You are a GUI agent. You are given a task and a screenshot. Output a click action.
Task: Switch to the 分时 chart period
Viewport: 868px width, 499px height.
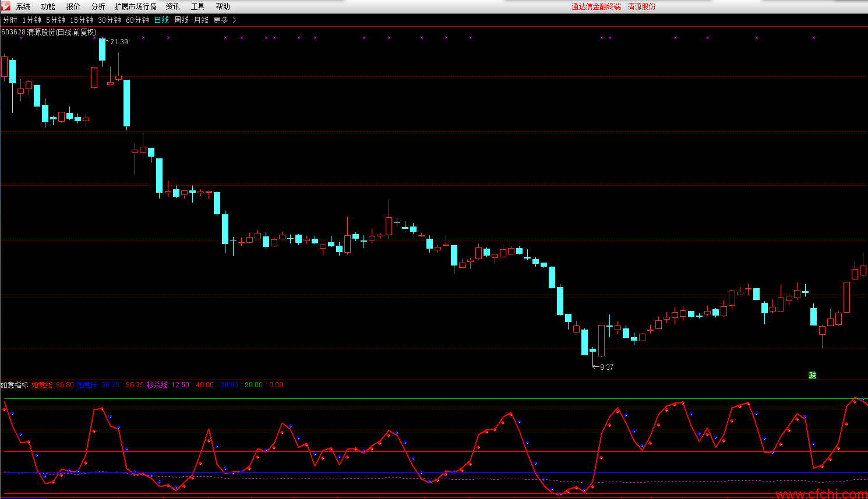[10, 20]
